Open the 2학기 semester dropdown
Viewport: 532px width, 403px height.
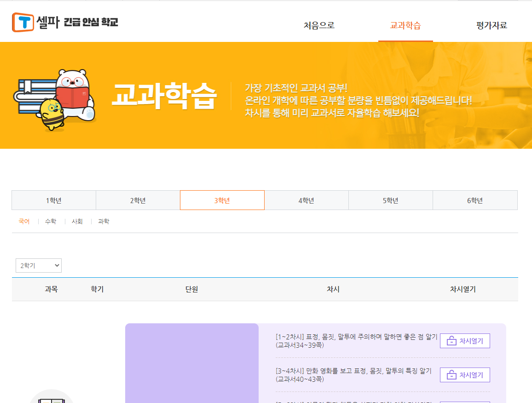click(x=39, y=265)
